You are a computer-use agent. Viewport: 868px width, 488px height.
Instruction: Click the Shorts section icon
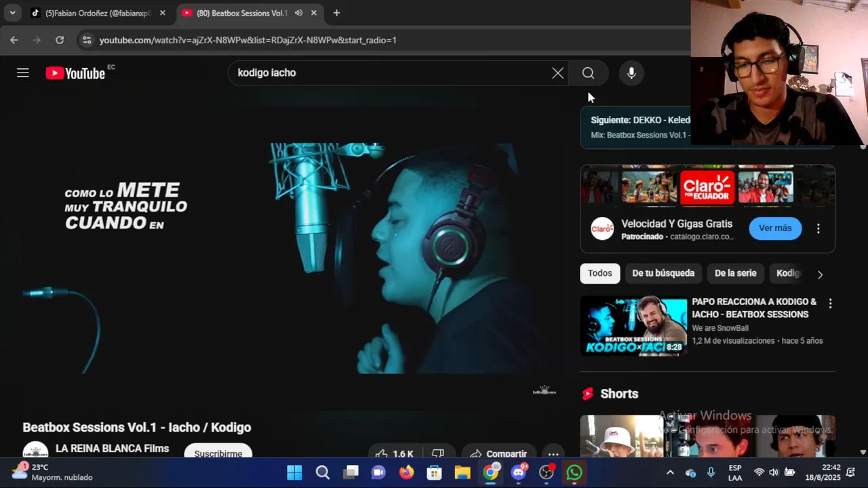coord(588,394)
